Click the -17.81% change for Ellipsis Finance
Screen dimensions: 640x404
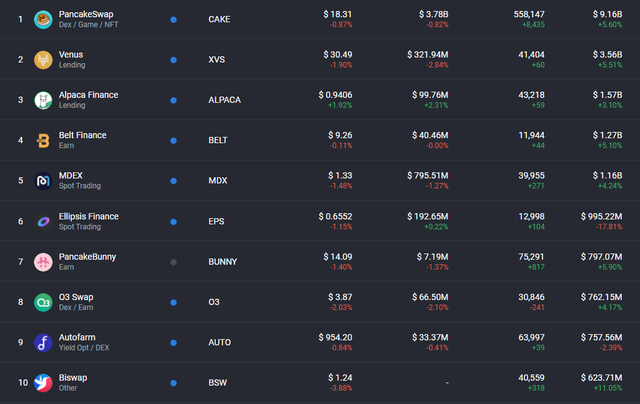point(609,227)
